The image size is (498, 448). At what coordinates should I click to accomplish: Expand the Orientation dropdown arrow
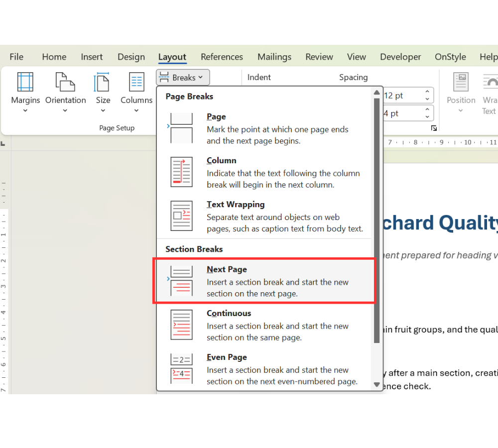point(65,111)
